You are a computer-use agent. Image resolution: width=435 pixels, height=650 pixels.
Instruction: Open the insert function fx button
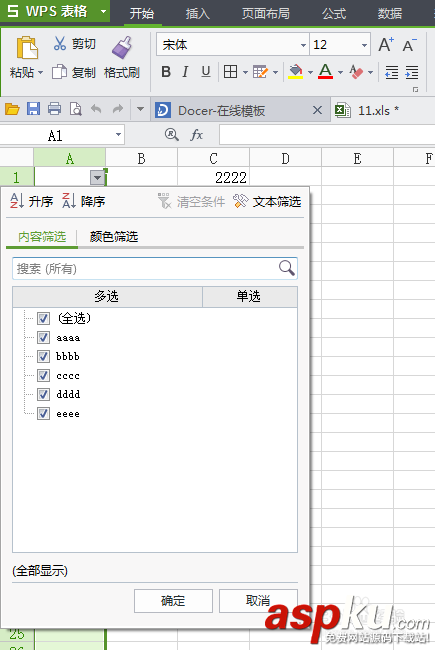[197, 135]
